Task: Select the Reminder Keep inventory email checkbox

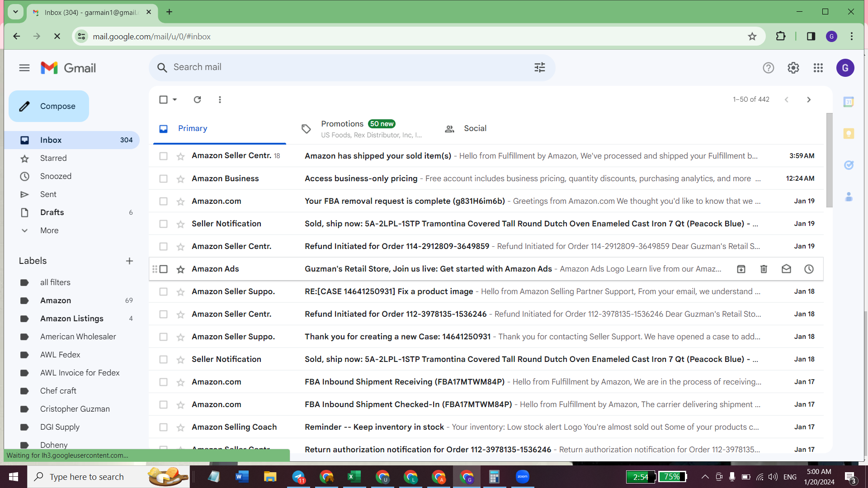Action: [163, 427]
